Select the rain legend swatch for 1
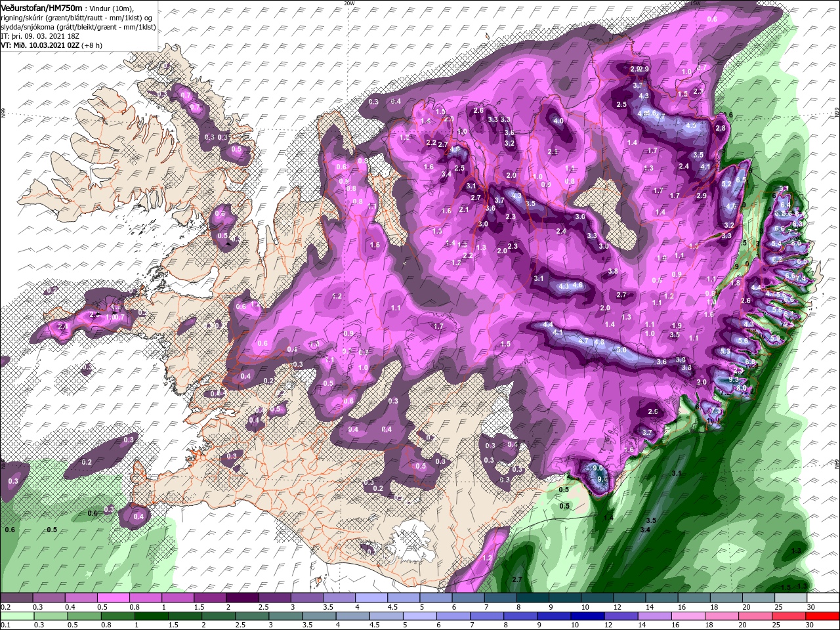Image resolution: width=840 pixels, height=630 pixels. pos(151,616)
